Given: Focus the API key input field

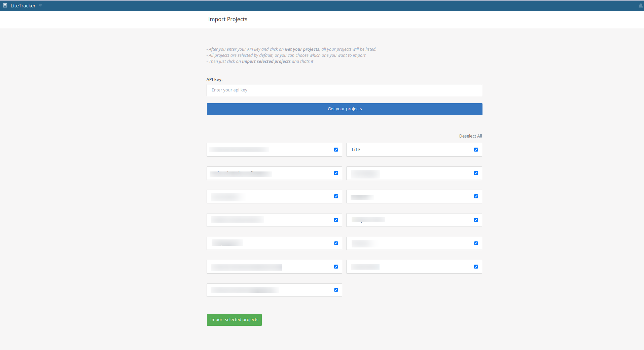Looking at the screenshot, I should 344,90.
